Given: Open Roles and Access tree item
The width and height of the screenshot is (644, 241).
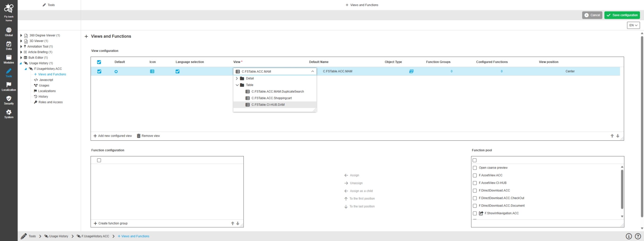Looking at the screenshot, I should pyautogui.click(x=50, y=102).
